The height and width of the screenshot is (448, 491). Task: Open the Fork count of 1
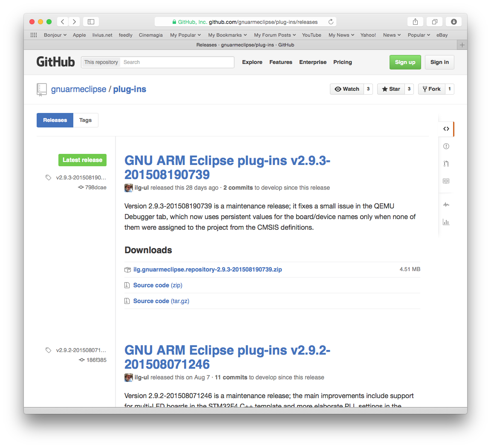coord(450,89)
